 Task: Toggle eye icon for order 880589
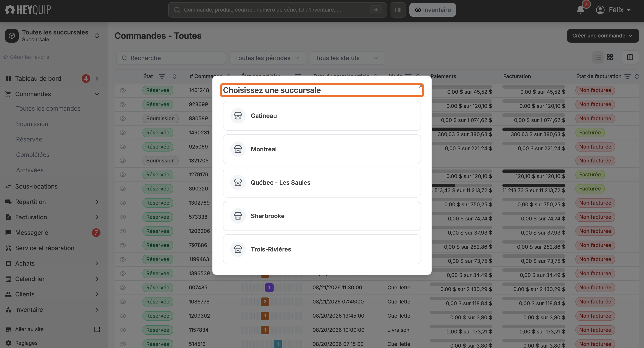pyautogui.click(x=123, y=118)
